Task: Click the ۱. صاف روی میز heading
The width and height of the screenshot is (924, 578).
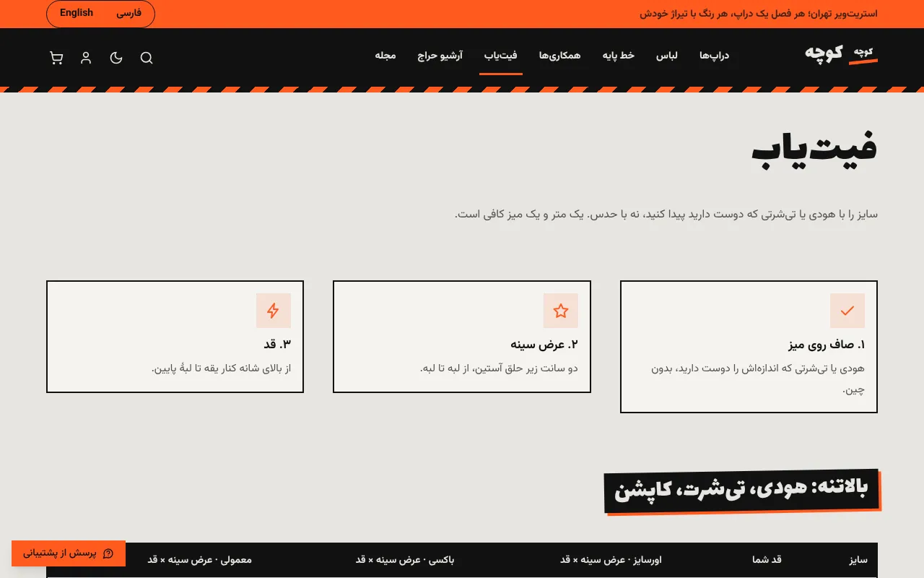Action: (x=827, y=345)
